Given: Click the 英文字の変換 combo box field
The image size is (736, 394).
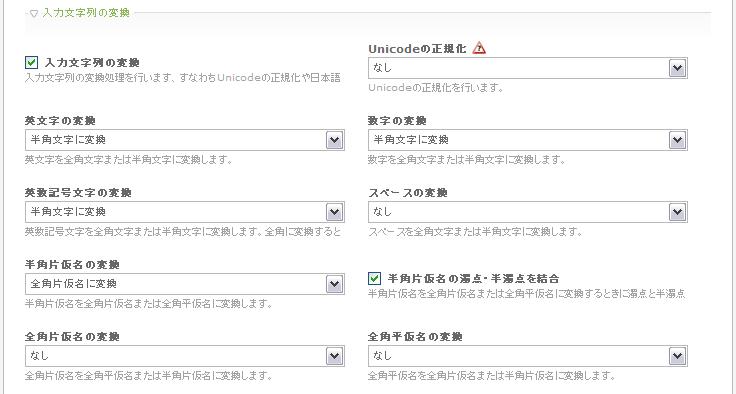Looking at the screenshot, I should 185,140.
